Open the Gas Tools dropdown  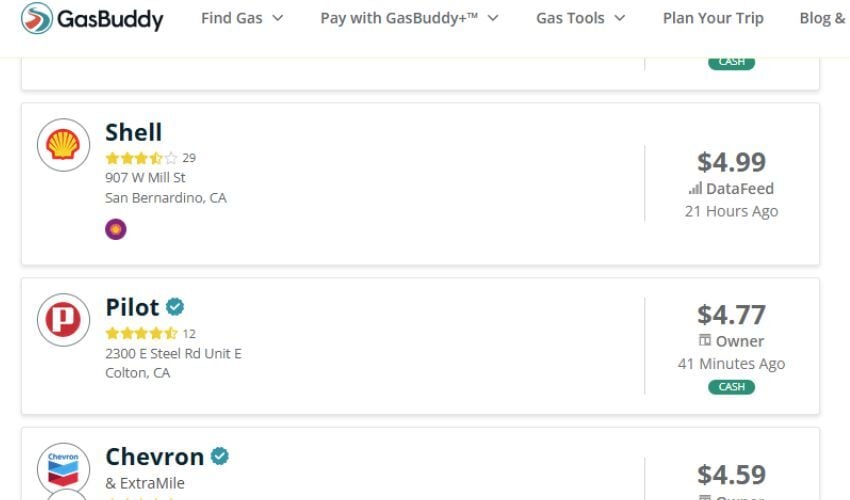click(580, 18)
